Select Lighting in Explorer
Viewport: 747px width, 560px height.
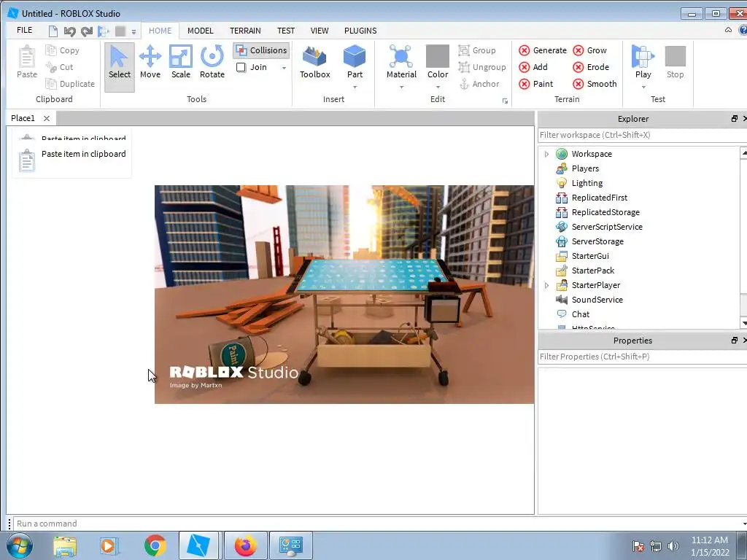(587, 183)
